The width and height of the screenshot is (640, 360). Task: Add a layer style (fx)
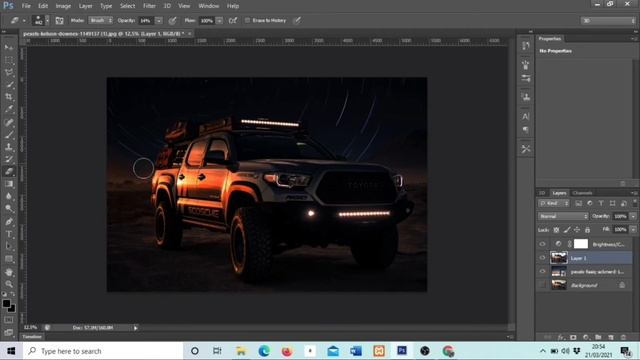561,337
